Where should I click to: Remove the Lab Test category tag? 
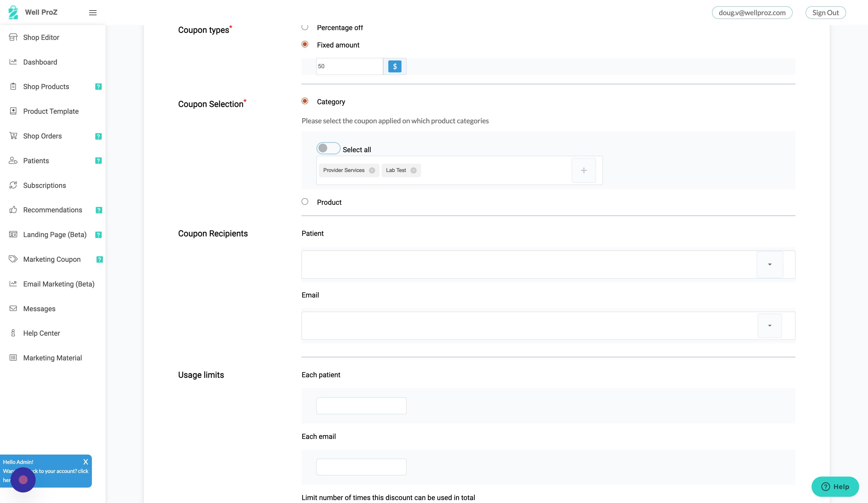click(413, 170)
